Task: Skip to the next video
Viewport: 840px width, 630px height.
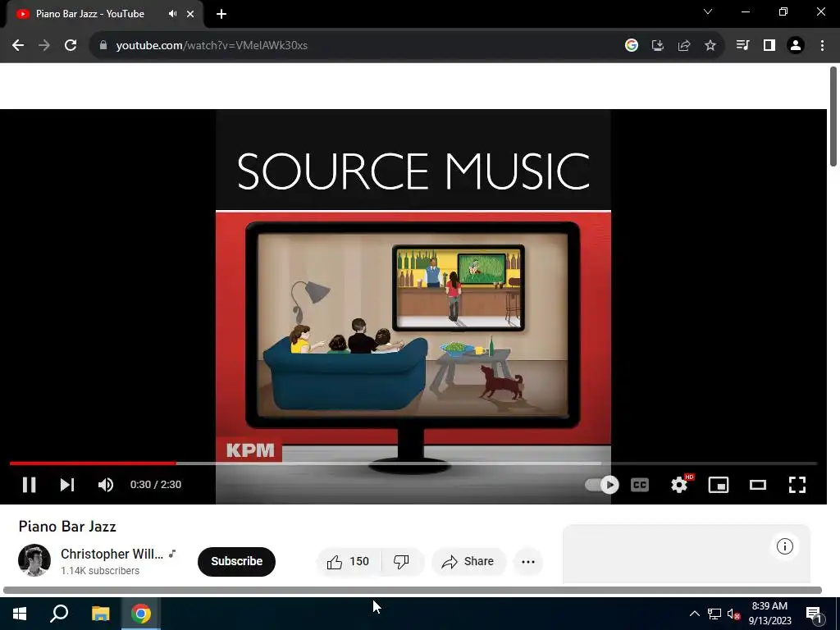Action: (67, 485)
